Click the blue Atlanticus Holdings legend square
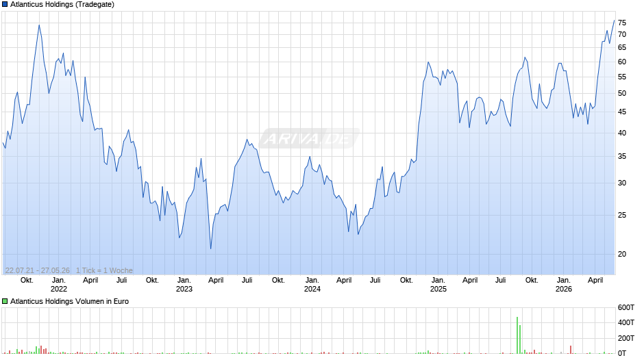 click(x=5, y=5)
